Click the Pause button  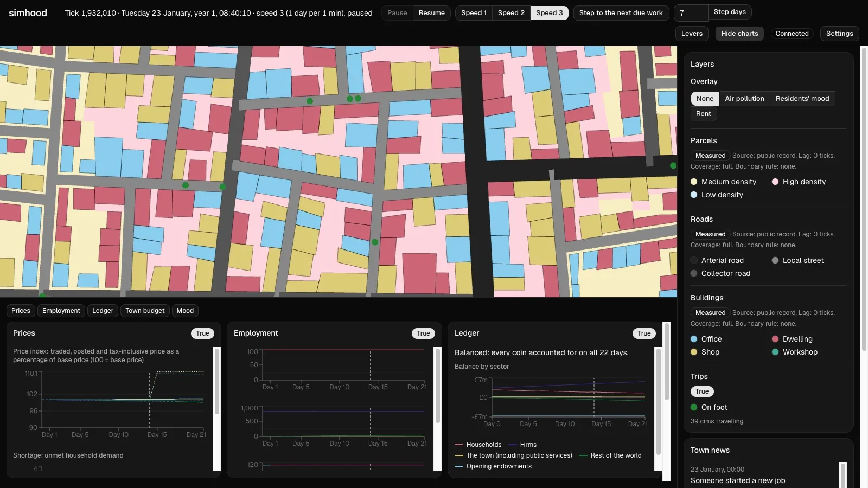point(397,13)
